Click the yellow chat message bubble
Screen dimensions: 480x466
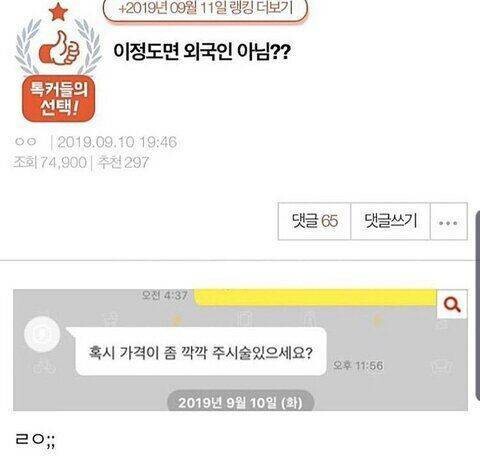click(315, 297)
